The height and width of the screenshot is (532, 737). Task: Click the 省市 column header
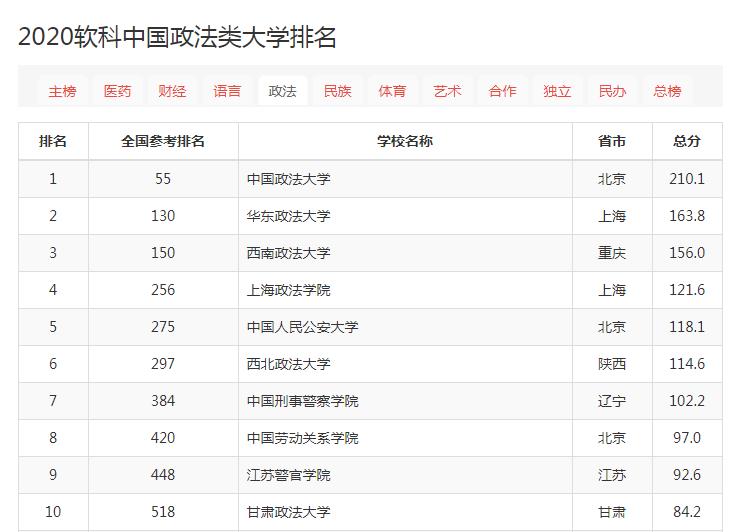[612, 141]
